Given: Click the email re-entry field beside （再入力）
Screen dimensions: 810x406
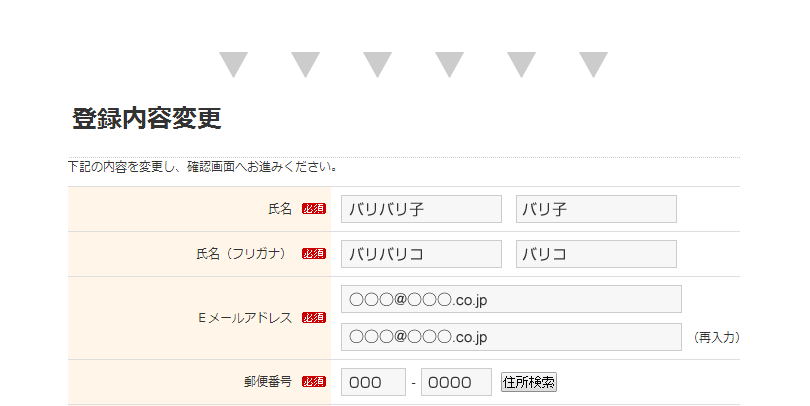Looking at the screenshot, I should pos(511,337).
